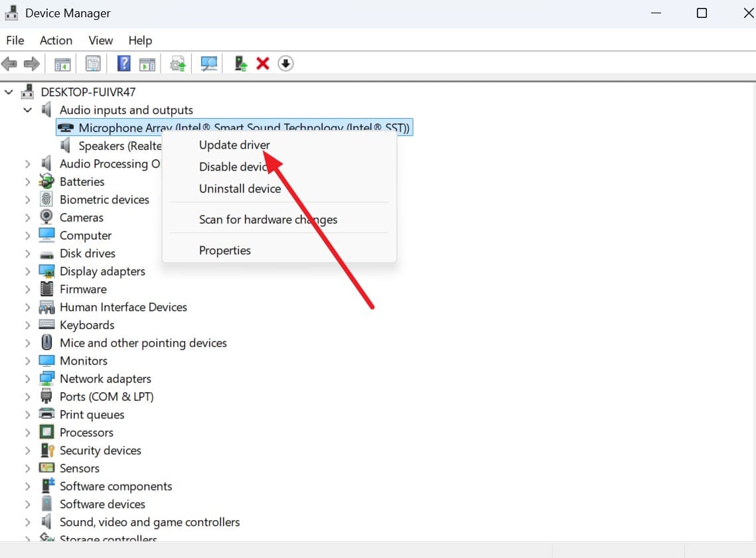Expand the Network adapters category

coord(27,380)
